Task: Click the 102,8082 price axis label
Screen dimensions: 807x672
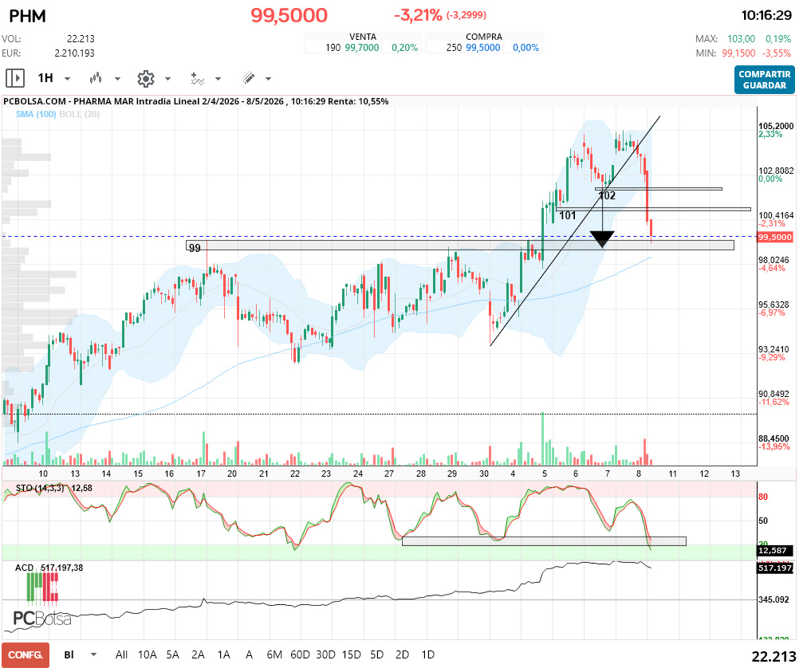Action: point(776,171)
